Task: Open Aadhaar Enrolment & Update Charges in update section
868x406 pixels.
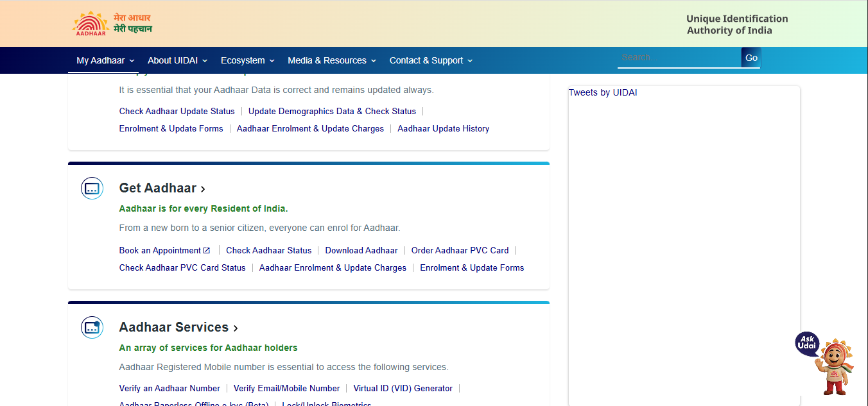Action: pos(310,128)
